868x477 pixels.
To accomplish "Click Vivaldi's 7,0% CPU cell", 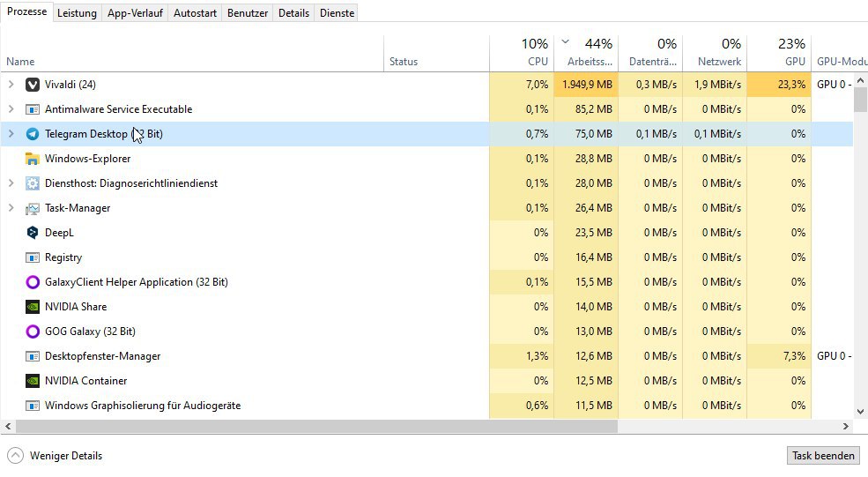I will tap(522, 85).
